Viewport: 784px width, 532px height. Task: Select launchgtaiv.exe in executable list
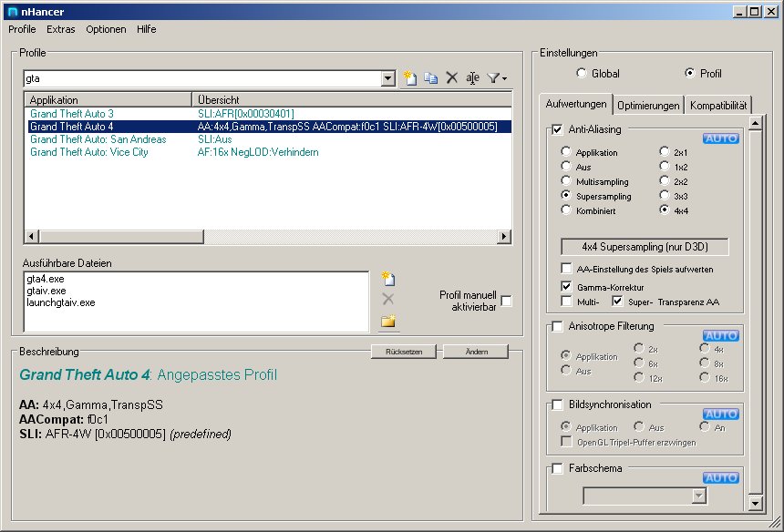point(60,302)
